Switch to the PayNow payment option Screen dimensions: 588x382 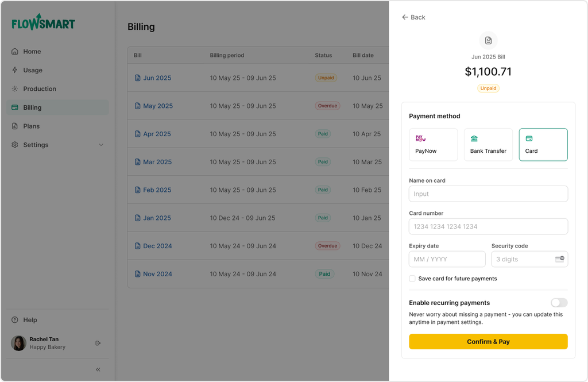click(433, 144)
